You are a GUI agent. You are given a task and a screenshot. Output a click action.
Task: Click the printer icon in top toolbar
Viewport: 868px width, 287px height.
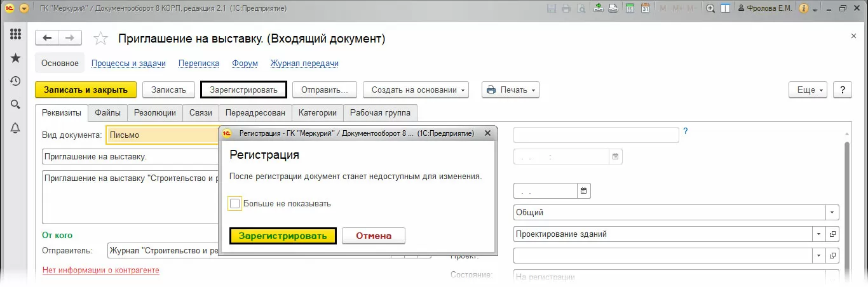point(566,9)
